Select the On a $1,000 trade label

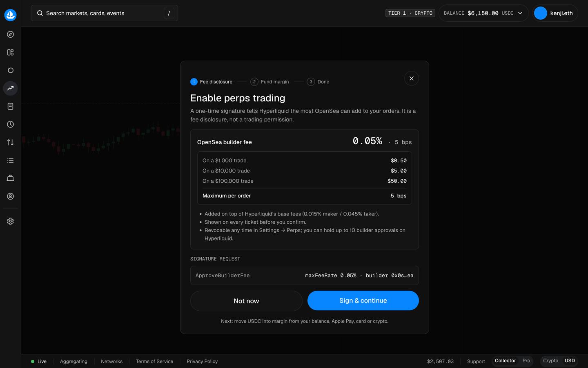(225, 161)
